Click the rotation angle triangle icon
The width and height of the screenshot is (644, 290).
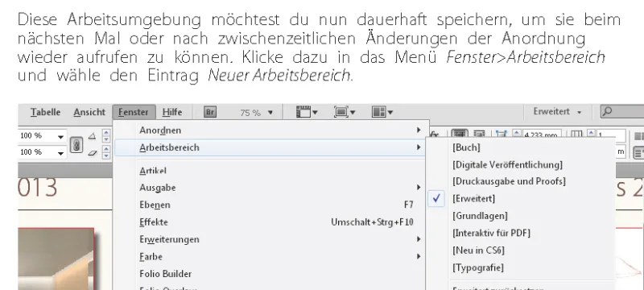(x=93, y=136)
